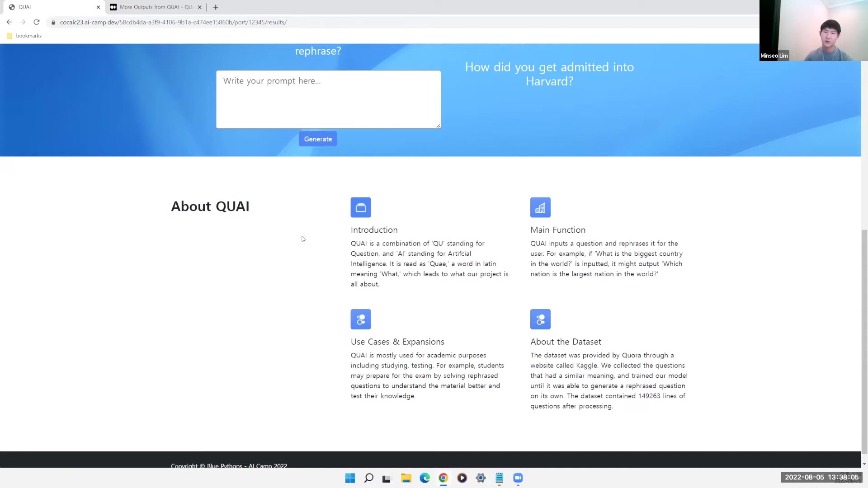Viewport: 868px width, 488px height.
Task: Go back using the browser back arrow
Action: click(x=9, y=22)
